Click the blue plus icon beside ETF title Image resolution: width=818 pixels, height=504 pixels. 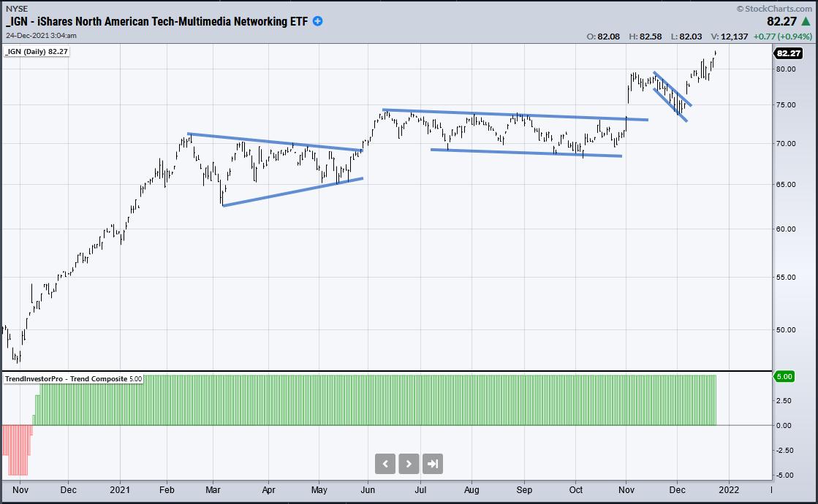(x=318, y=21)
